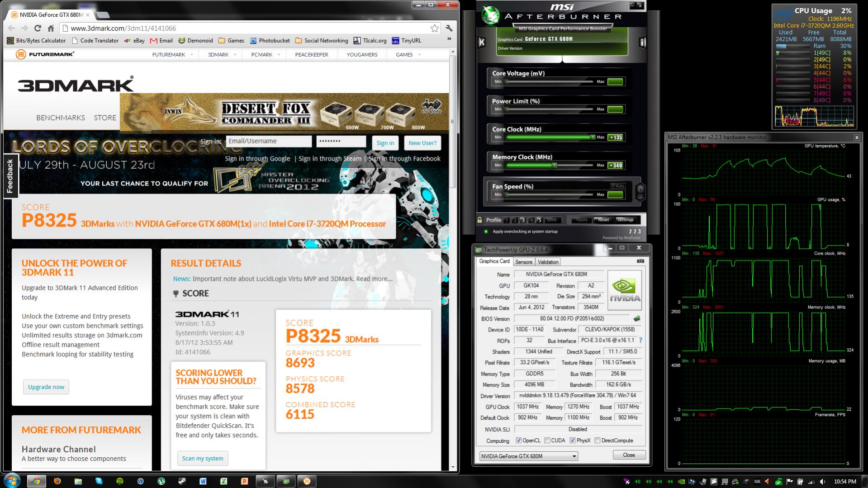Screen dimensions: 868x488
Task: Select Afterburner profile 3
Action: [x=523, y=220]
